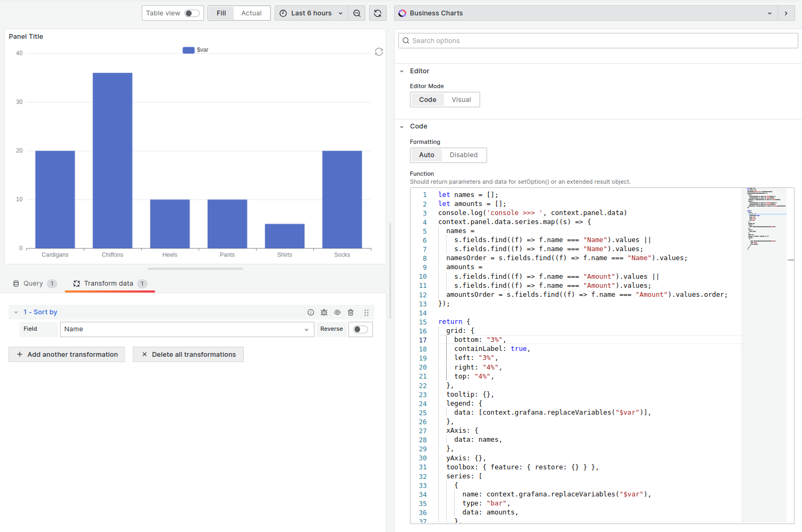The height and width of the screenshot is (532, 802).
Task: Click the refresh icon inside Panel Title
Action: (x=379, y=52)
